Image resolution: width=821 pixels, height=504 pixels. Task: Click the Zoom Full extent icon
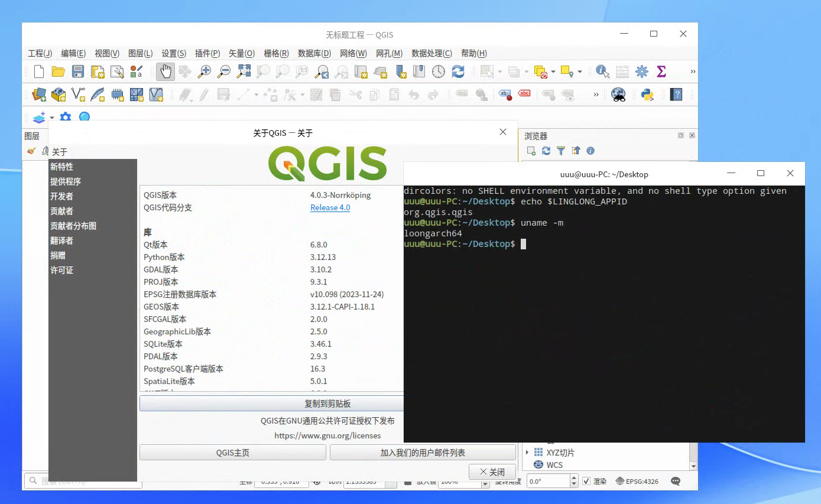(244, 71)
